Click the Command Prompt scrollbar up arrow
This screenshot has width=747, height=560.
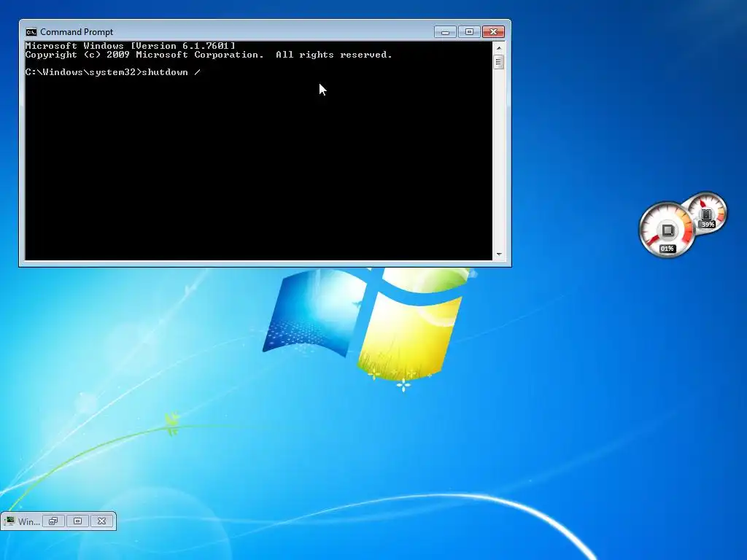point(499,47)
